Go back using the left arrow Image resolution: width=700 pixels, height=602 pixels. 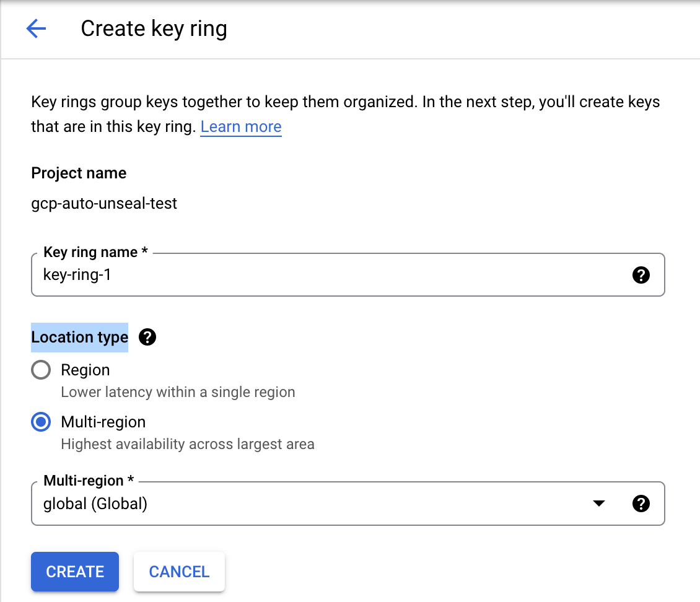pos(36,28)
